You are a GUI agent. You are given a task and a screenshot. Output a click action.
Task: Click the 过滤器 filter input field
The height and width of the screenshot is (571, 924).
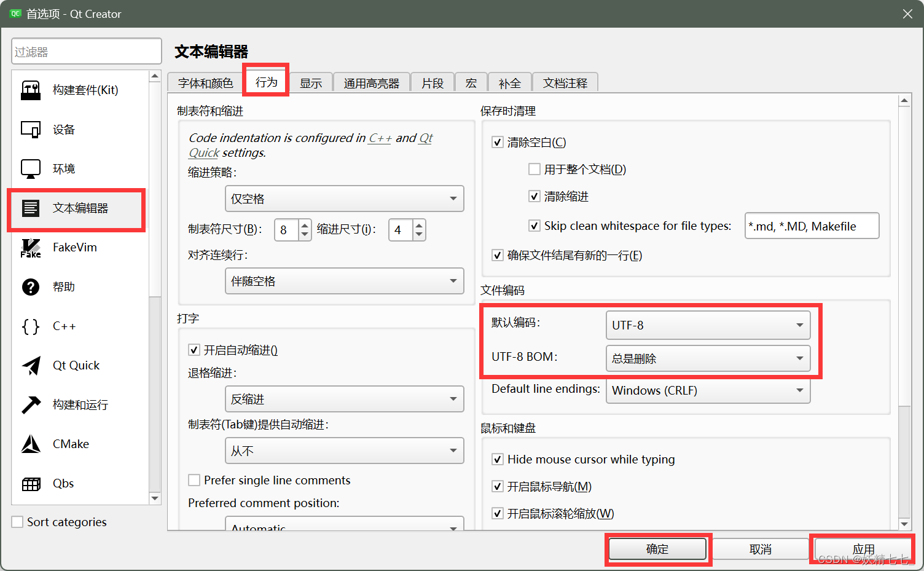[87, 52]
